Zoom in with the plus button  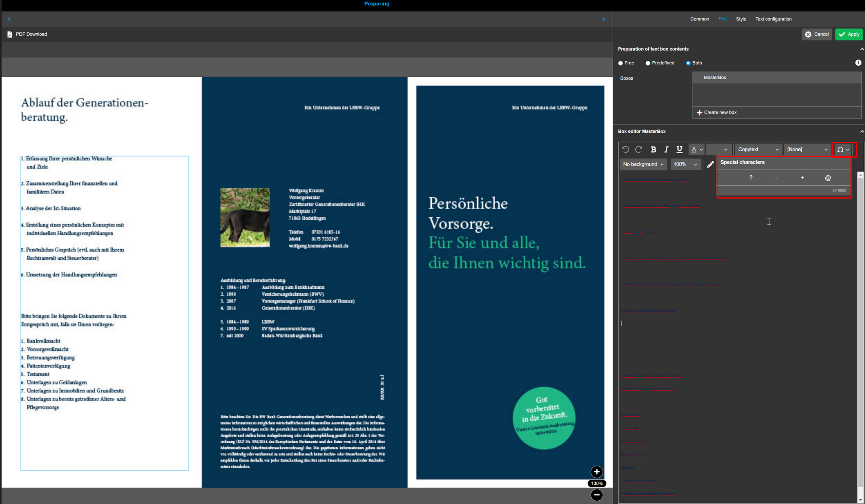click(x=597, y=472)
